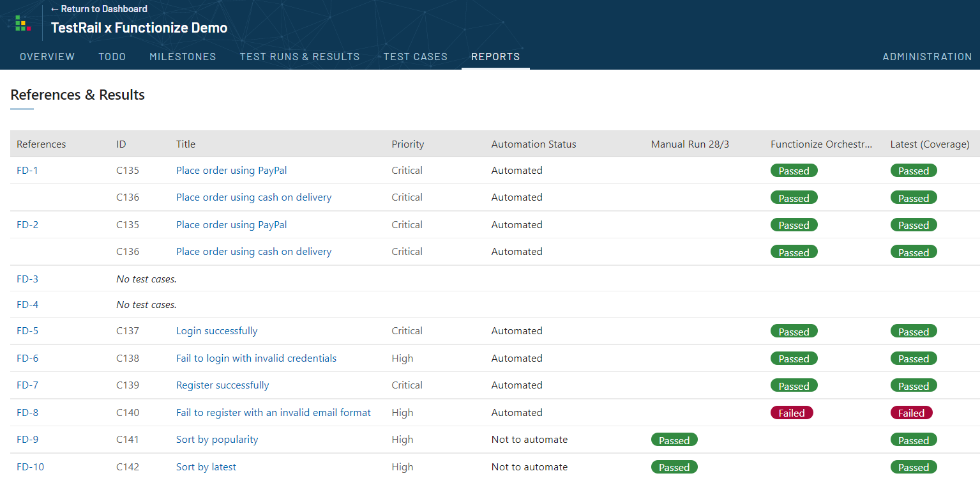Click 'No test cases.' text for FD-3
The height and width of the screenshot is (478, 980).
(x=146, y=279)
